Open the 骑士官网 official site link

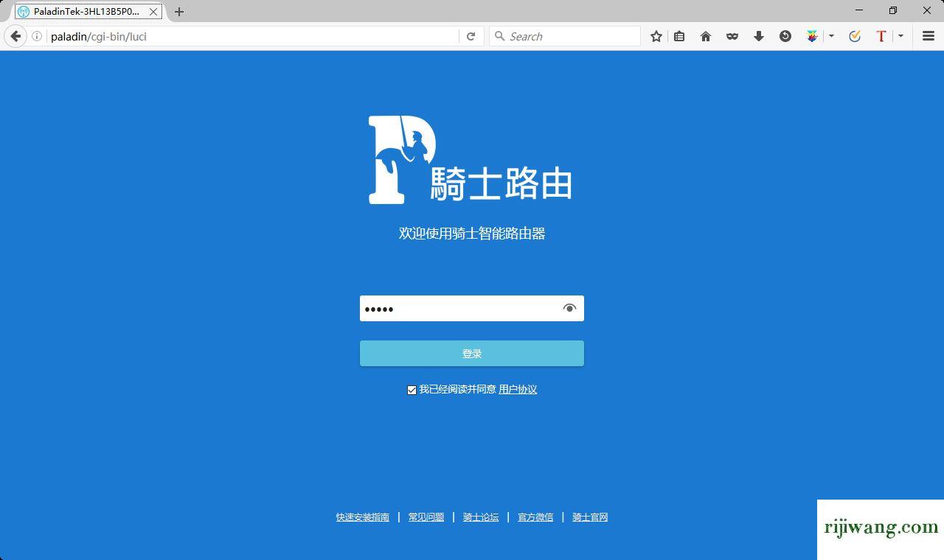tap(590, 517)
